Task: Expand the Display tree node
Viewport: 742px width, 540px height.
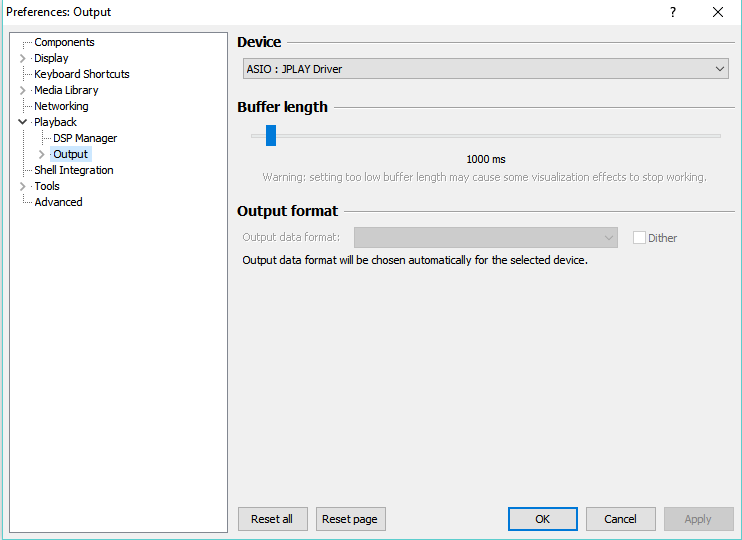Action: [x=23, y=58]
